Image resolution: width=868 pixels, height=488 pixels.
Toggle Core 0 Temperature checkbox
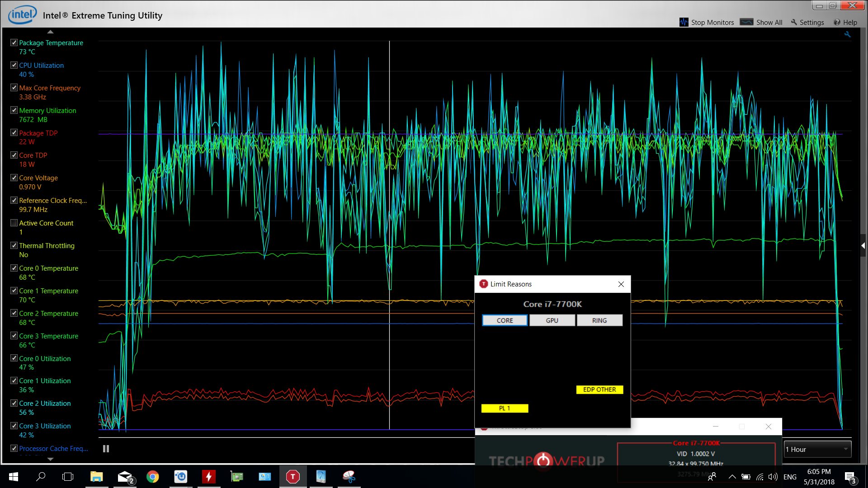coord(14,268)
